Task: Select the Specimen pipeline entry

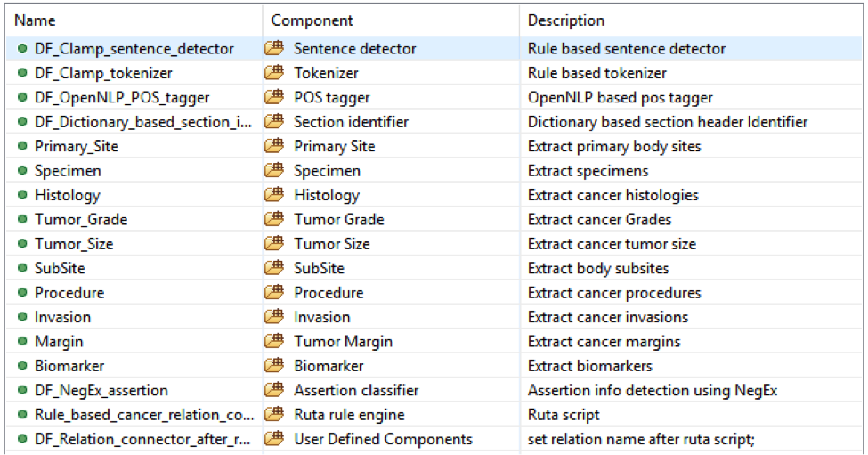Action: click(x=68, y=171)
